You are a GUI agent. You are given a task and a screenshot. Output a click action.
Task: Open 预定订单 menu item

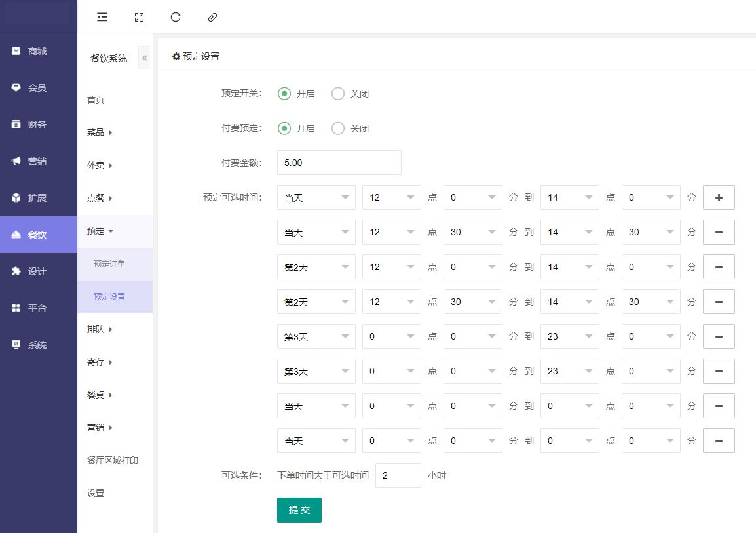tap(109, 264)
